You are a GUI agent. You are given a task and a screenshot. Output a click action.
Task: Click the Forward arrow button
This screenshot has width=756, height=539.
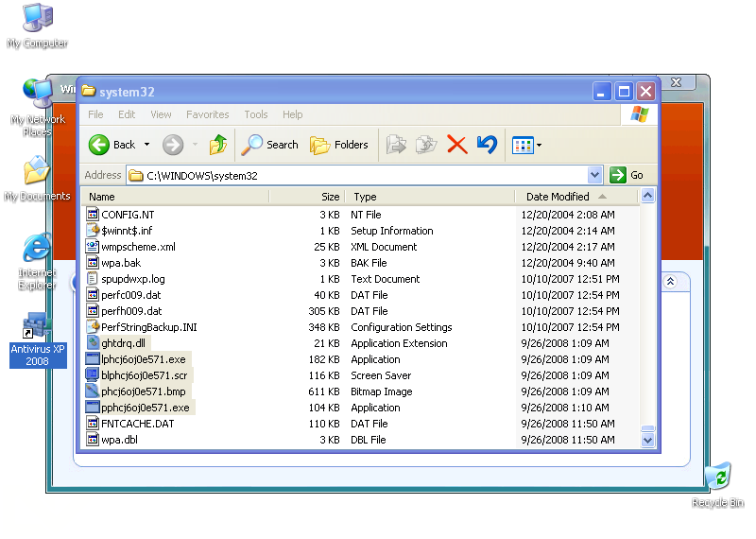173,145
